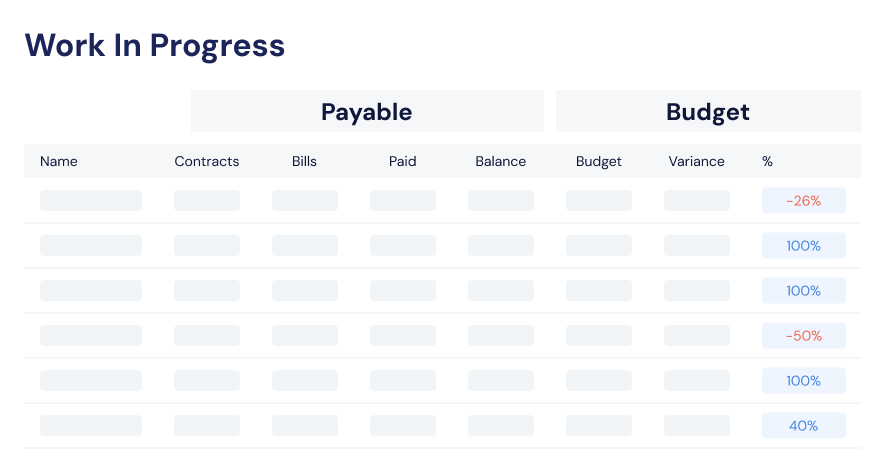Sort by the Contracts column header
This screenshot has width=885, height=472.
pos(207,161)
